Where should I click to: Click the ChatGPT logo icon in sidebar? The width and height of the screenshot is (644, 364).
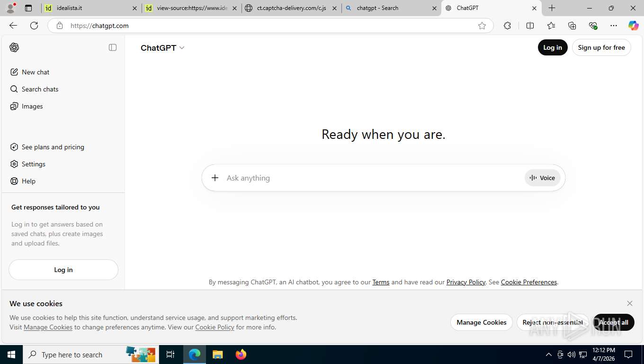14,47
